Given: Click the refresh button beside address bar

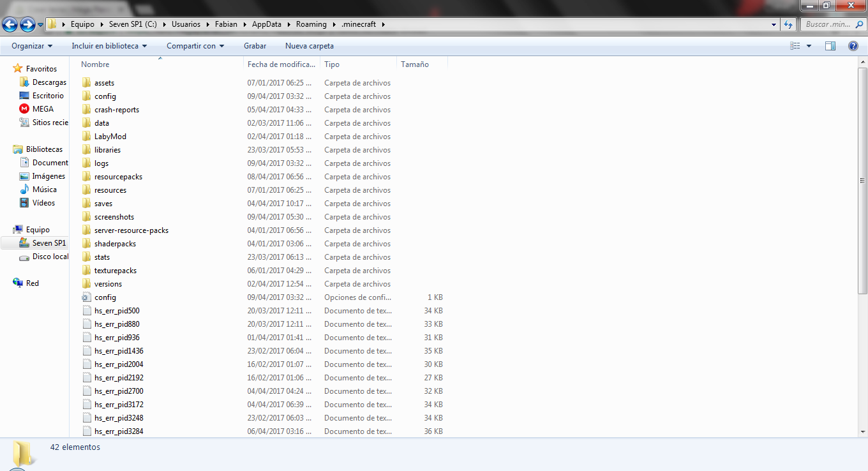Looking at the screenshot, I should click(x=788, y=24).
